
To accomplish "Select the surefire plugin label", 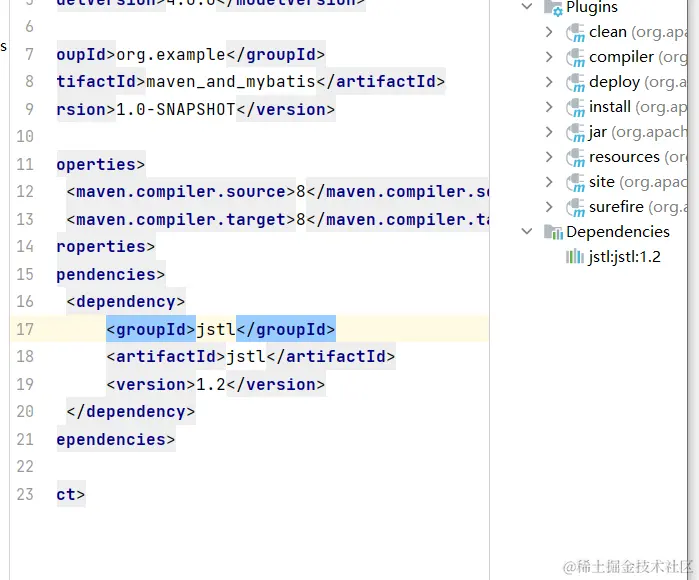I will (616, 207).
